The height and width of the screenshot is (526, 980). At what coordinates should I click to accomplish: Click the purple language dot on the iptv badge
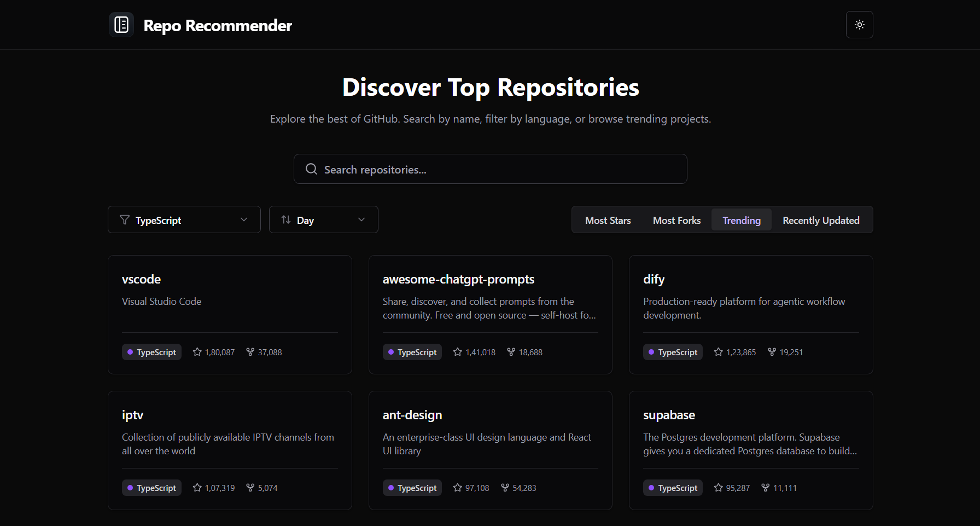130,488
